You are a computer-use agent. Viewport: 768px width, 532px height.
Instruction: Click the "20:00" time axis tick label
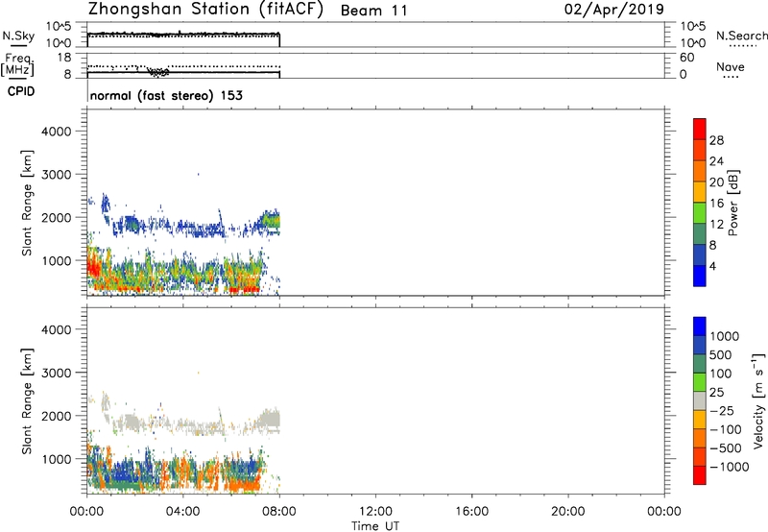[568, 512]
